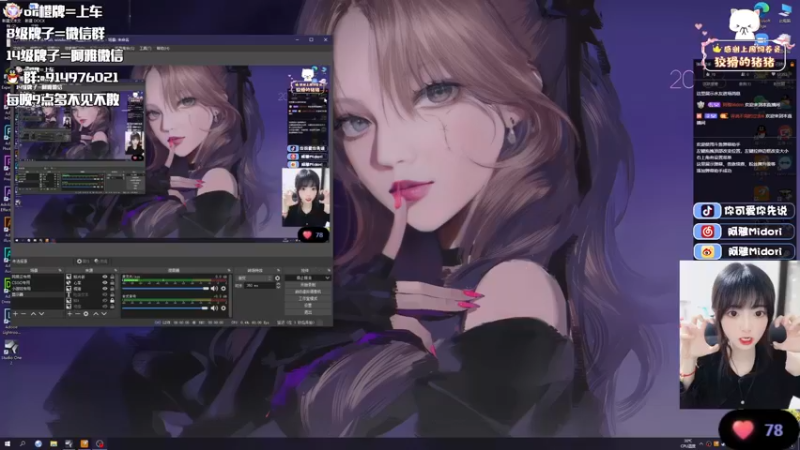Click the Start Recording (开始录制) button
This screenshot has height=450, width=800.
[x=308, y=285]
